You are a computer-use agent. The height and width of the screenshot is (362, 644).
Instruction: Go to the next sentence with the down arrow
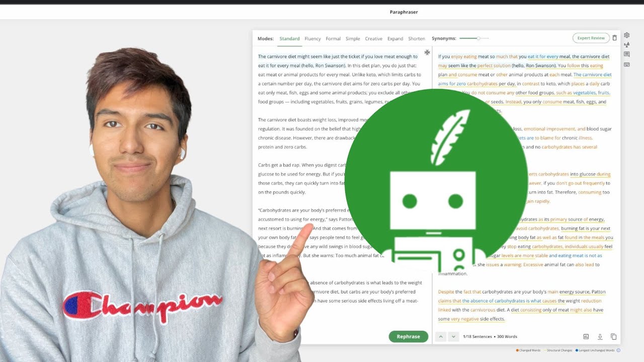point(453,337)
